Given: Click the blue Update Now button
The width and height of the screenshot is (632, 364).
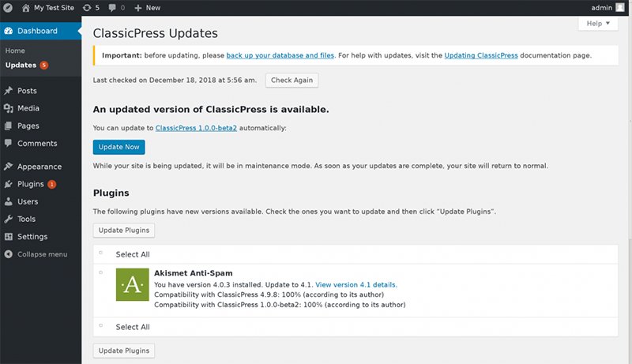Looking at the screenshot, I should point(119,147).
